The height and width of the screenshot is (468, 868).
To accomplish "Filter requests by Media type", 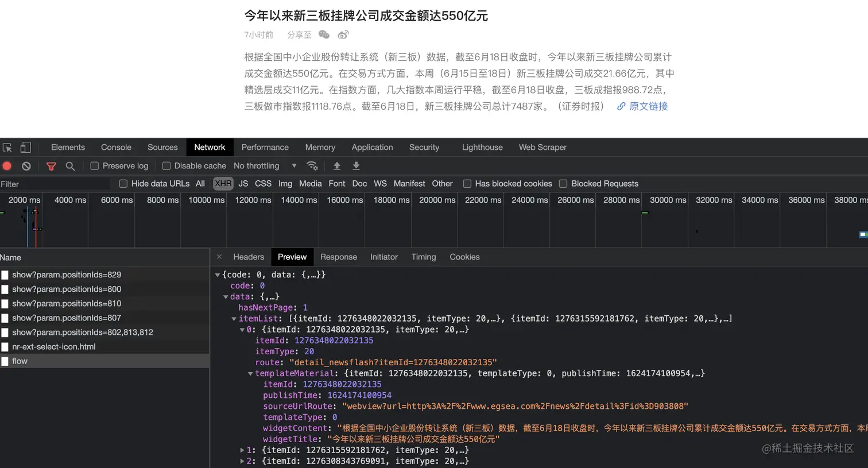I will [311, 184].
